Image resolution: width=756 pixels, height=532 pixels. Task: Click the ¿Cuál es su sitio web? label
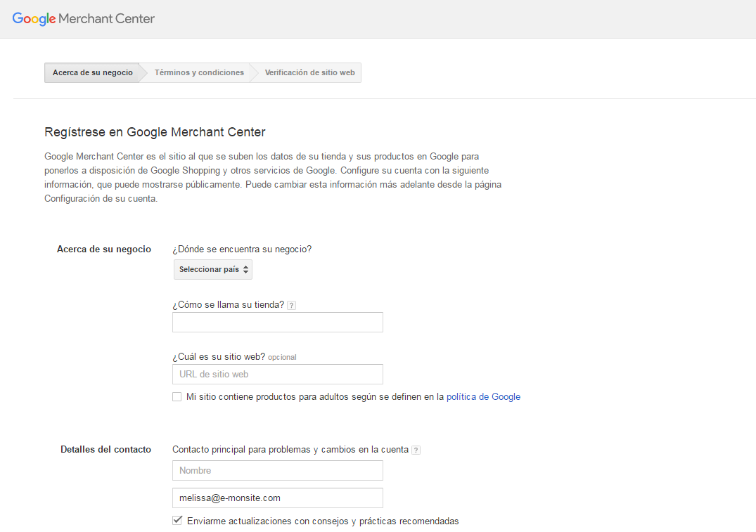tap(219, 356)
